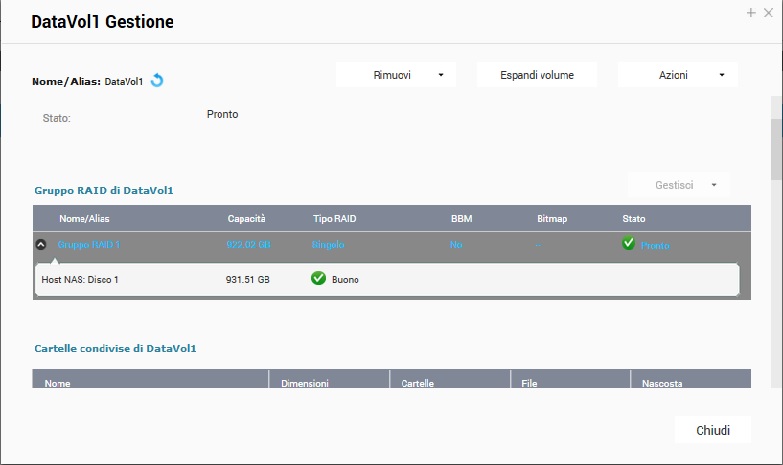This screenshot has height=465, width=783.
Task: Click the Dimensioni column in shared folders table
Action: 305,382
